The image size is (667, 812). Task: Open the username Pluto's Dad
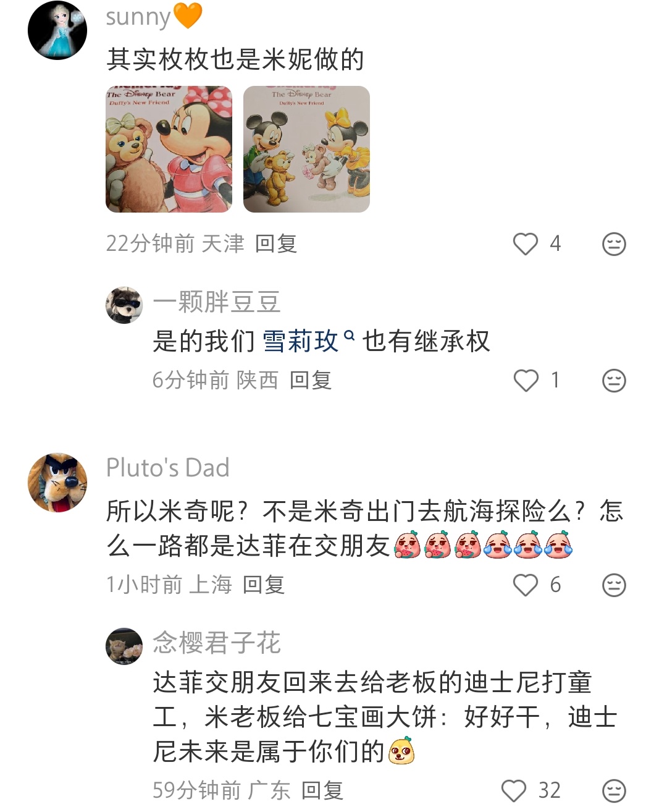pos(168,468)
